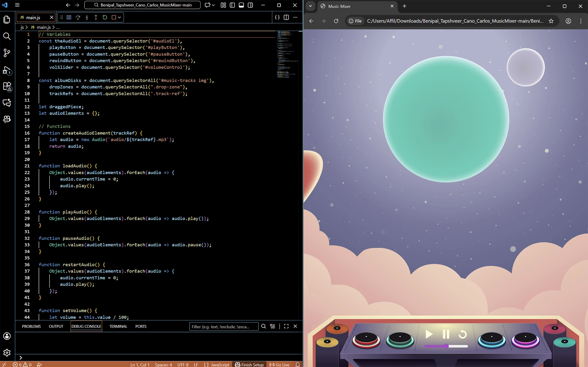The height and width of the screenshot is (367, 588).
Task: Open the Run and Debug sidebar icon
Action: click(x=7, y=71)
